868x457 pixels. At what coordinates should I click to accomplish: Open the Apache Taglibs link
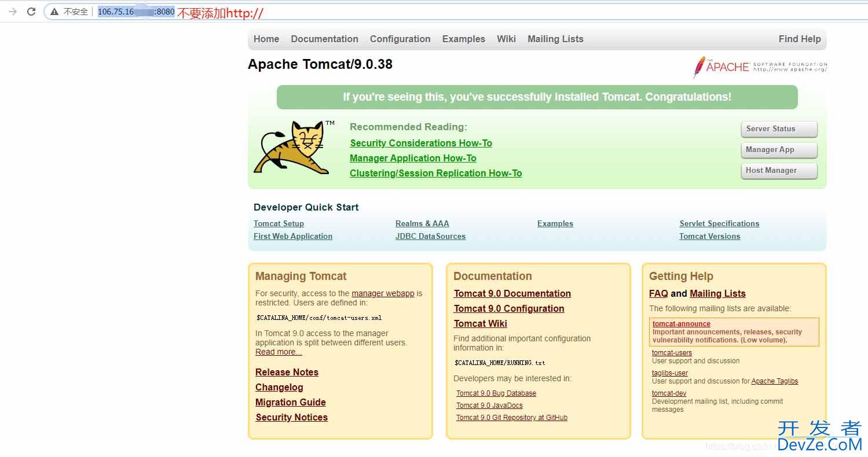(x=775, y=381)
